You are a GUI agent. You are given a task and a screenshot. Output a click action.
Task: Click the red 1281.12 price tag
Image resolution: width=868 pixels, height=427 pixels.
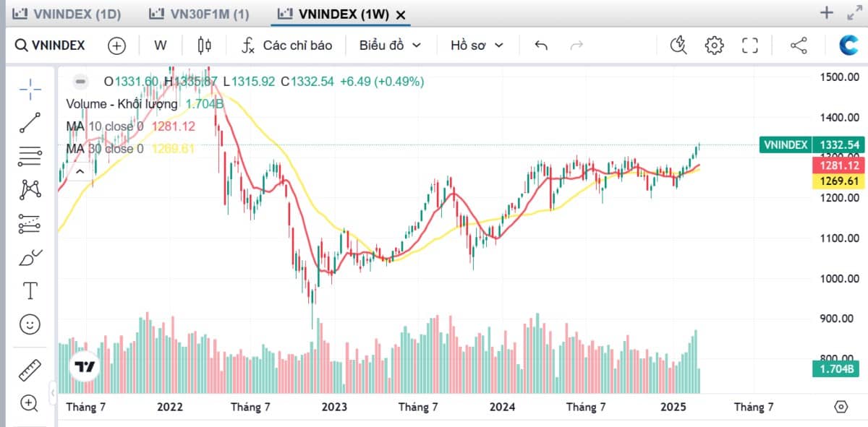[838, 166]
